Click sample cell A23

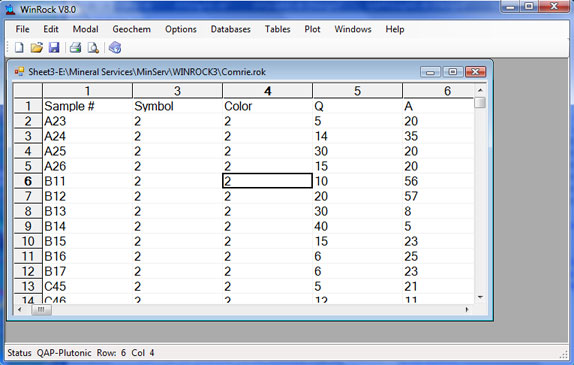(x=87, y=121)
